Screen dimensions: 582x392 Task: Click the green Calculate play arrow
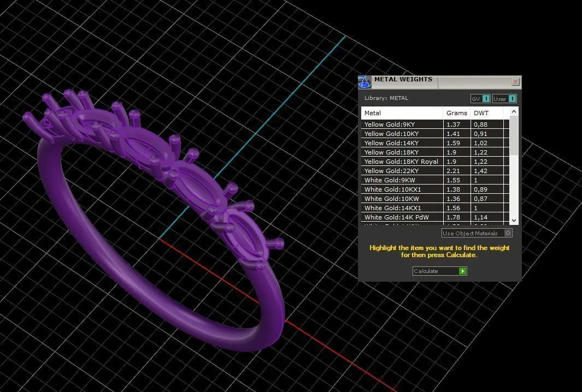point(462,271)
